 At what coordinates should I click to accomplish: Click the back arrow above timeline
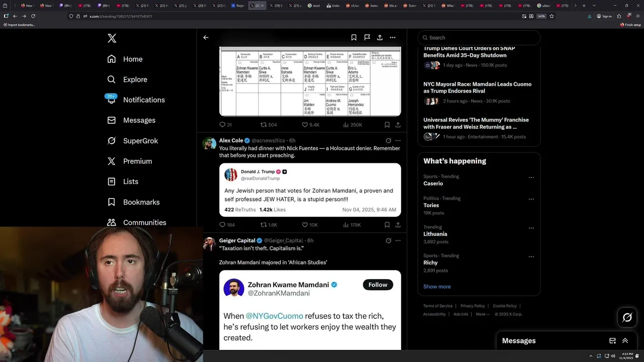pos(206,37)
